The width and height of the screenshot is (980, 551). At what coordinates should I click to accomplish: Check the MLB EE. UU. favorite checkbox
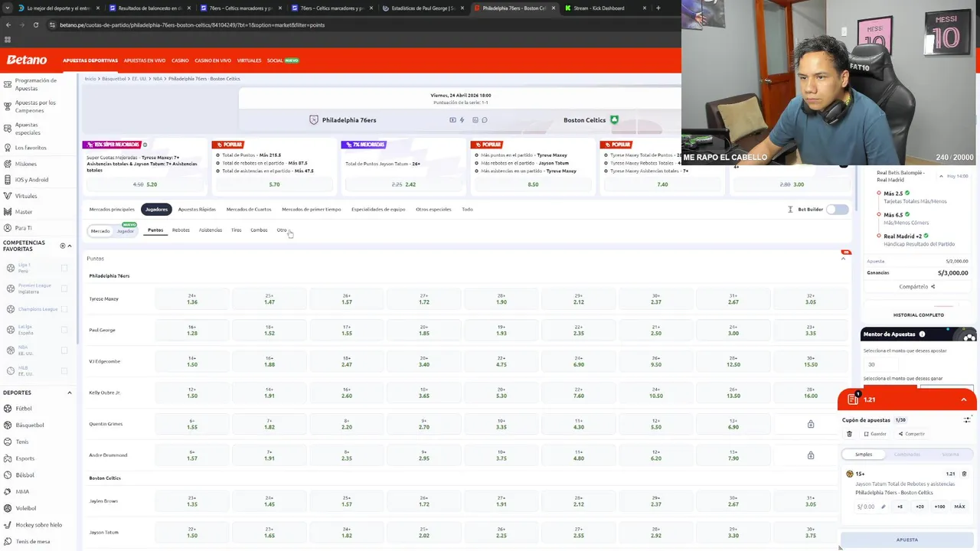(64, 371)
